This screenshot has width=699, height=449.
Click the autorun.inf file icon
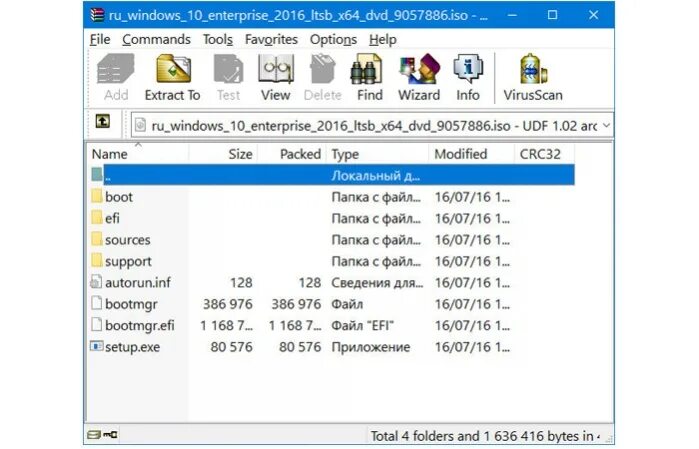pyautogui.click(x=96, y=282)
